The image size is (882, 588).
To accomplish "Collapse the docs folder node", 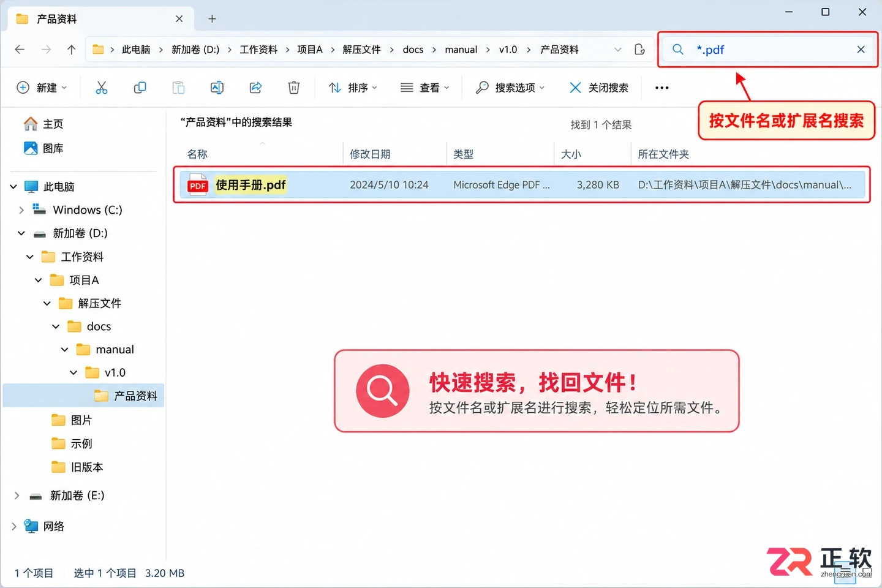I will (x=56, y=326).
